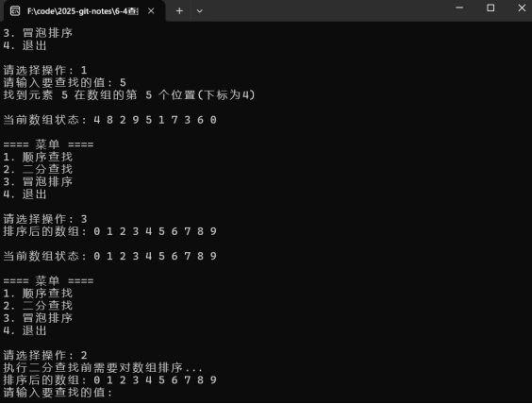Maximize the terminal window
This screenshot has height=404, width=532.
click(x=490, y=8)
